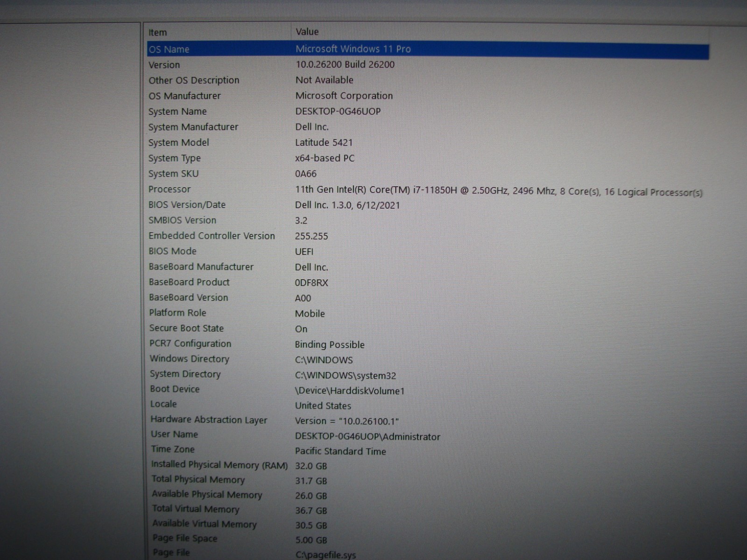Select the SMBIOS Version row
Screen dimensions: 747x560
click(183, 220)
